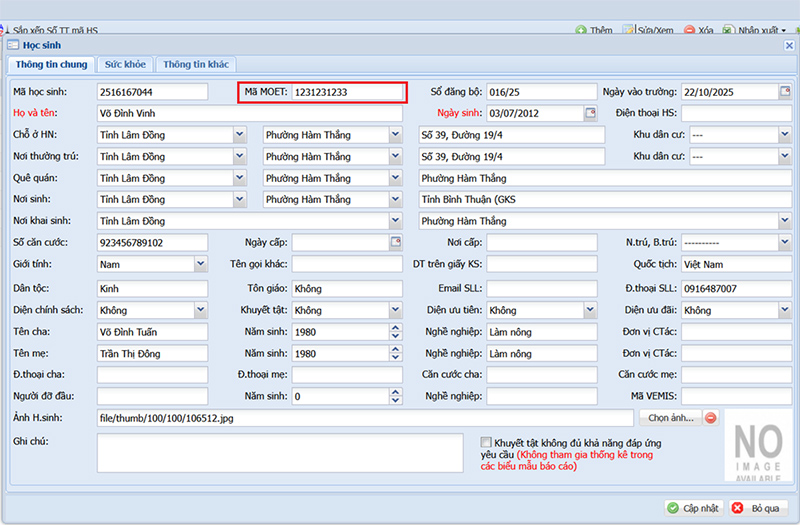Click the Họ và tên field
This screenshot has height=525, width=800.
250,113
